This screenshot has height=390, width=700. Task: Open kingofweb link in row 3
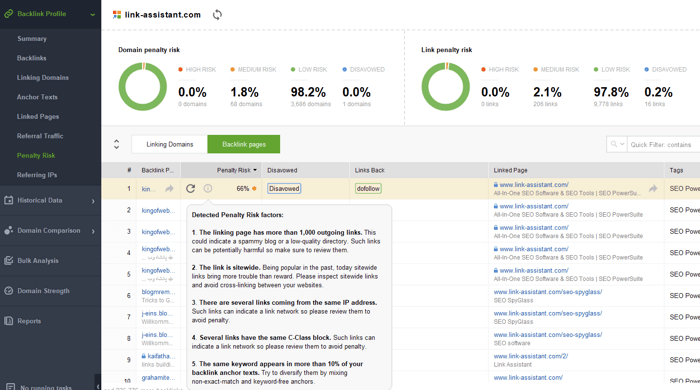158,232
